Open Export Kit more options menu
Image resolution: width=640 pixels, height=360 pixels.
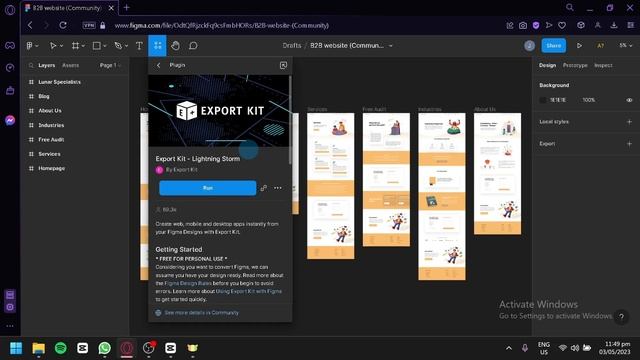coord(278,188)
